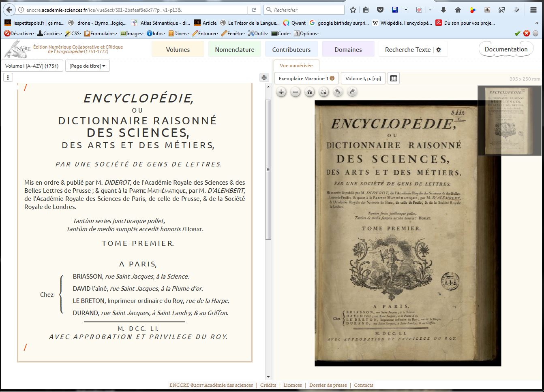This screenshot has height=392, width=544.
Task: Open the book view icon button
Action: 393,79
